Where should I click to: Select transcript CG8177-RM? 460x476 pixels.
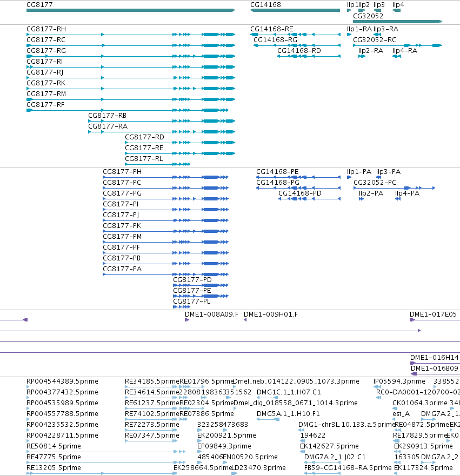point(131,99)
